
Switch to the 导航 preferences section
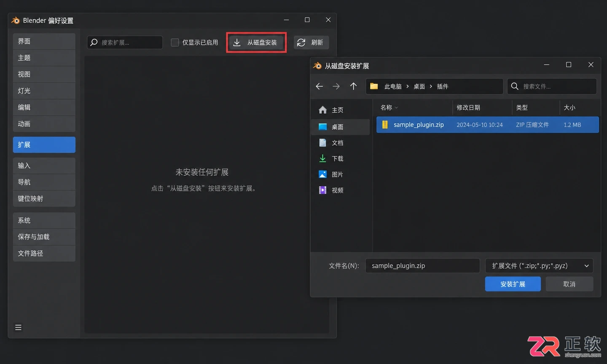(44, 182)
